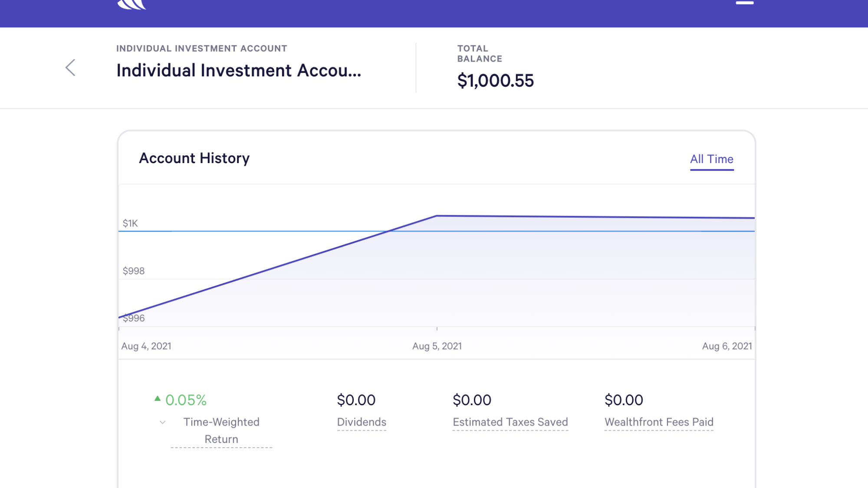Click the chart line peak point
The width and height of the screenshot is (868, 488).
(x=437, y=216)
